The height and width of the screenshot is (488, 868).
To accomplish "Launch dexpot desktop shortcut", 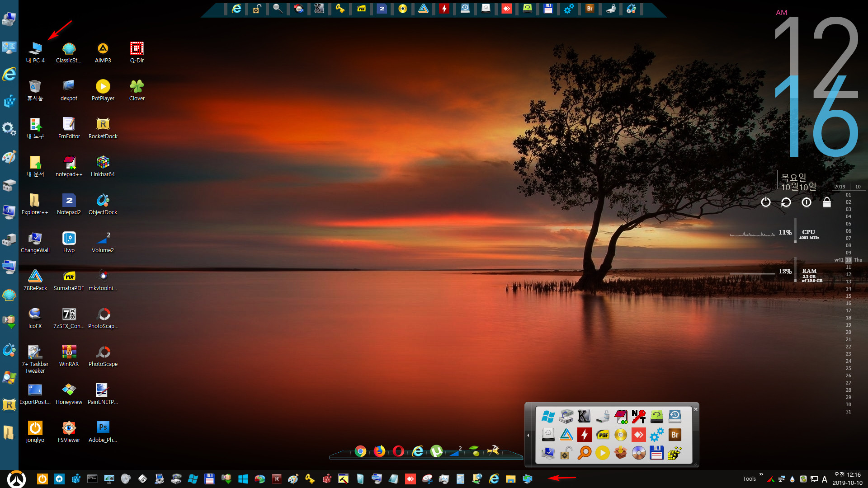I will coord(69,90).
